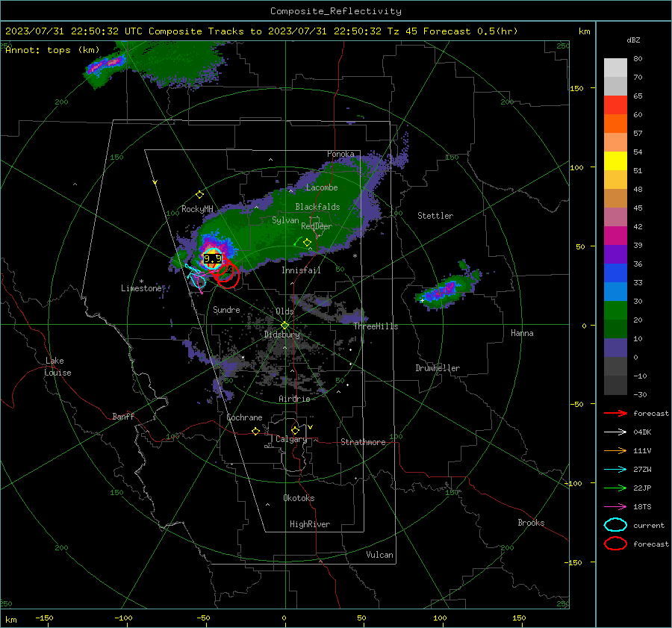Viewport: 672px width, 628px height.
Task: Click the cyan current ellipse legend icon
Action: point(615,525)
